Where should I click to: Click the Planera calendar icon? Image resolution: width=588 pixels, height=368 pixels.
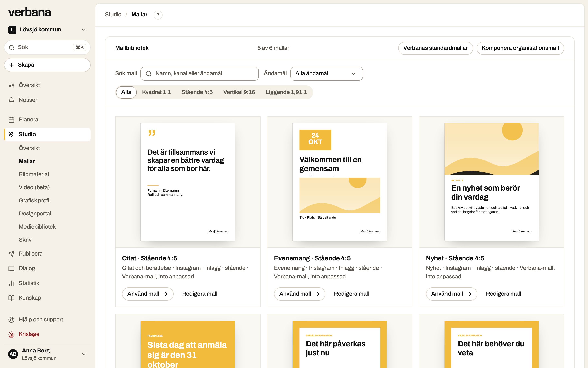pos(11,120)
